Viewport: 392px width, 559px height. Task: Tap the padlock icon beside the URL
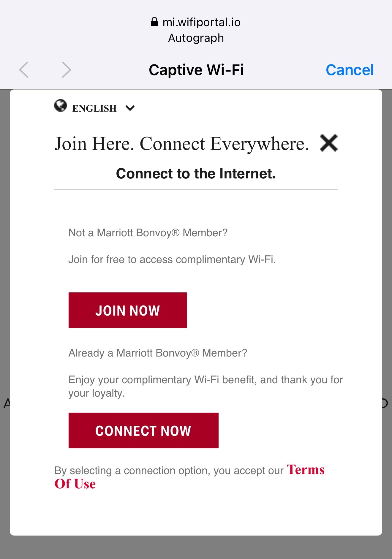point(154,22)
